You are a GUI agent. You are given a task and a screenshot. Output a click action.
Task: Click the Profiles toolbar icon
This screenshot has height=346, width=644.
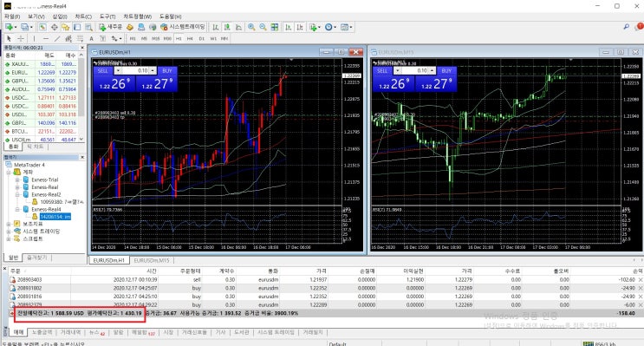[x=25, y=27]
